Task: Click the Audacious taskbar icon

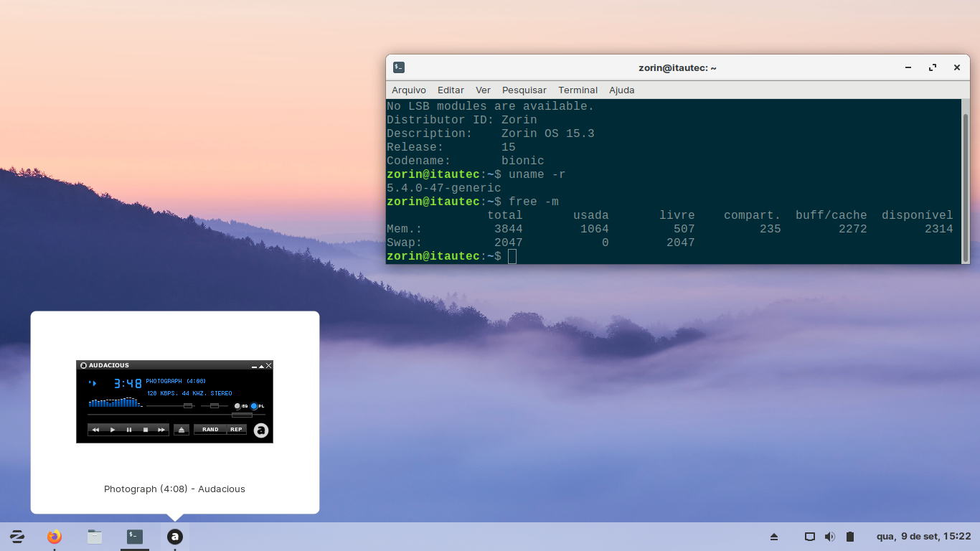Action: point(175,537)
